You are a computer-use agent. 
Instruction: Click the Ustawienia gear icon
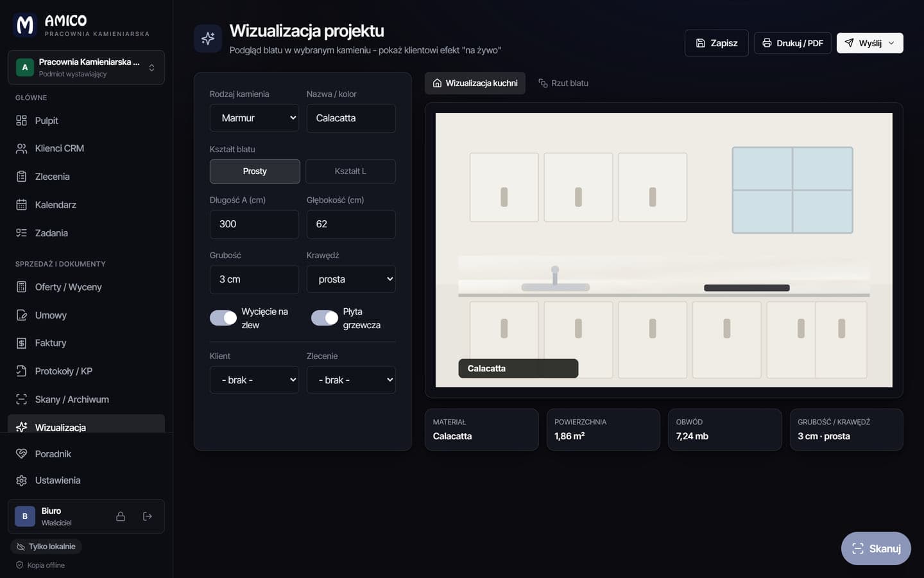(x=21, y=480)
